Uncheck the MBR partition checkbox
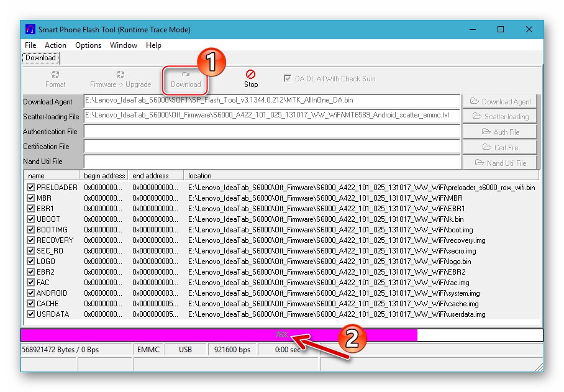This screenshot has width=564, height=392. (x=31, y=198)
